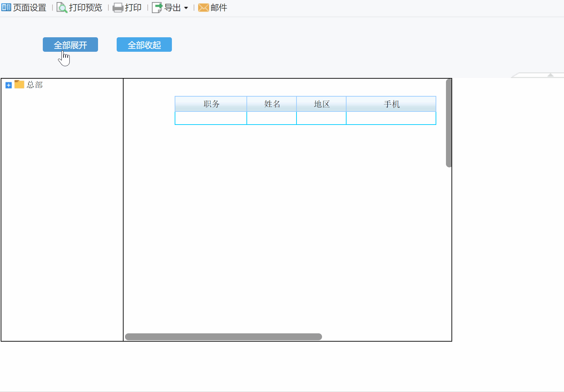Click the 全部收起 button
Screen dimensions: 564x392
point(144,45)
